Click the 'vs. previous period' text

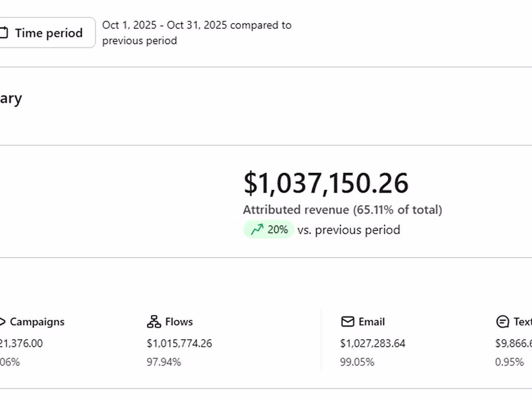[349, 230]
